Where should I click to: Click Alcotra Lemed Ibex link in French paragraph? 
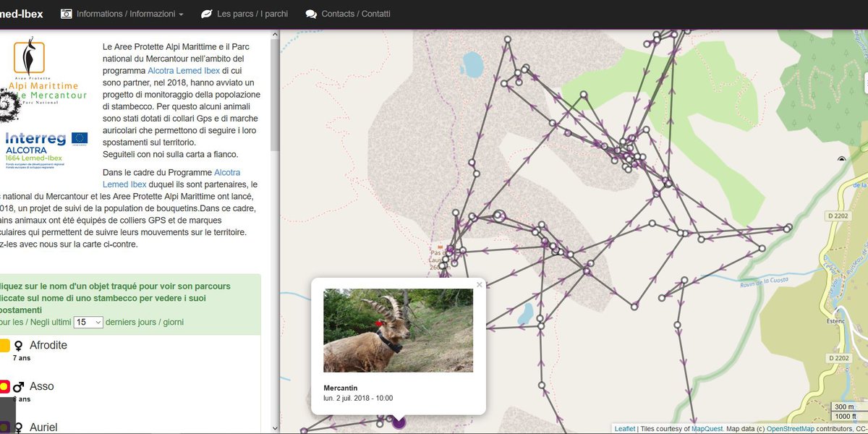click(227, 172)
